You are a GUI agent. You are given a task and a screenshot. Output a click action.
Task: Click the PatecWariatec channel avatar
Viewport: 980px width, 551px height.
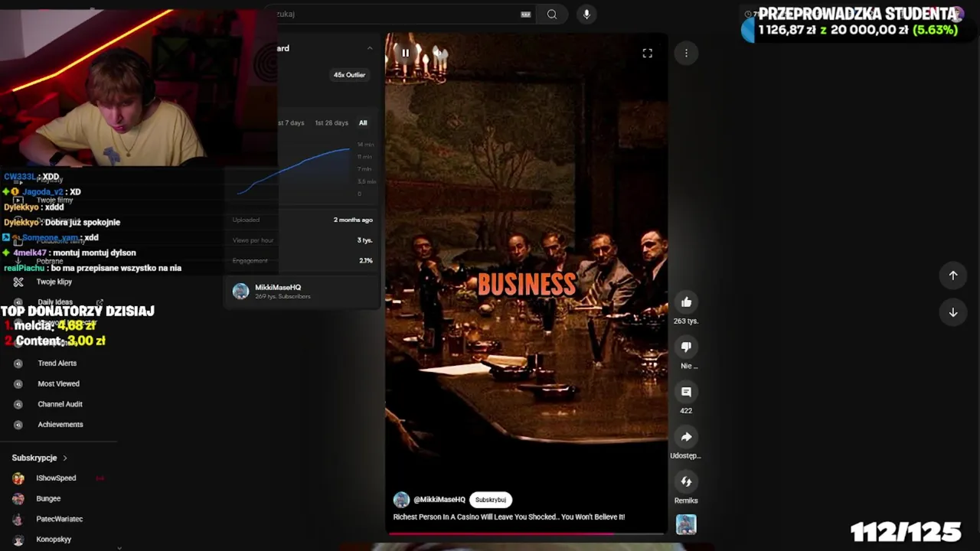[18, 519]
